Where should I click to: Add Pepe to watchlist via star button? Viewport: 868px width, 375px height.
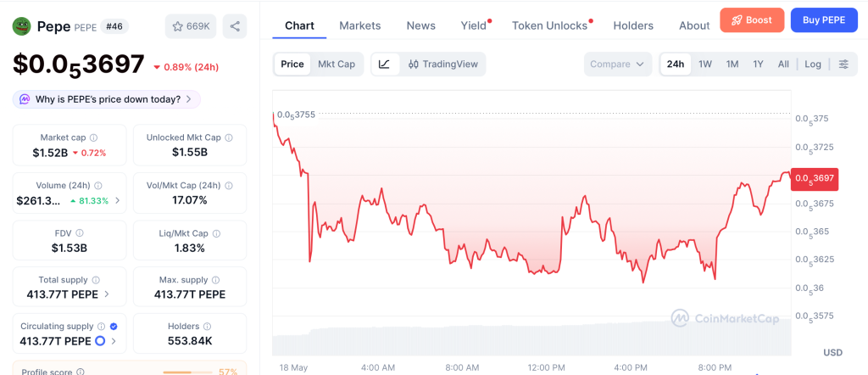pos(191,26)
